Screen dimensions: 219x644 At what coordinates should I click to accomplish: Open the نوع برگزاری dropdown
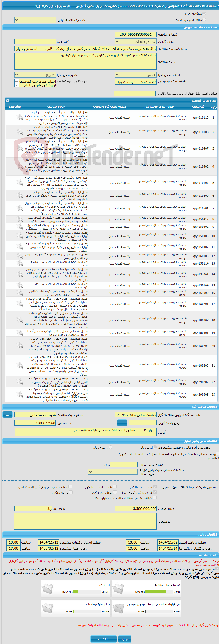pyautogui.click(x=136, y=42)
